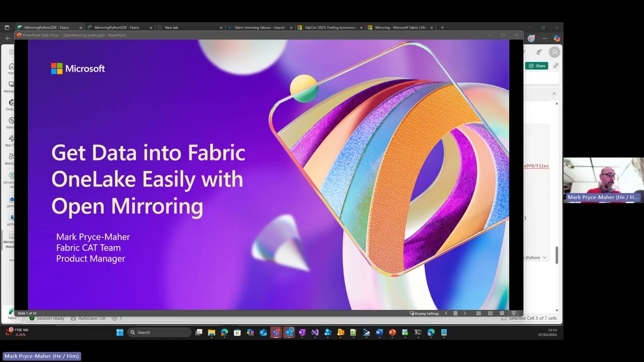Open Edge settings and more ellipsis
The height and width of the screenshot is (362, 644).
[x=544, y=38]
